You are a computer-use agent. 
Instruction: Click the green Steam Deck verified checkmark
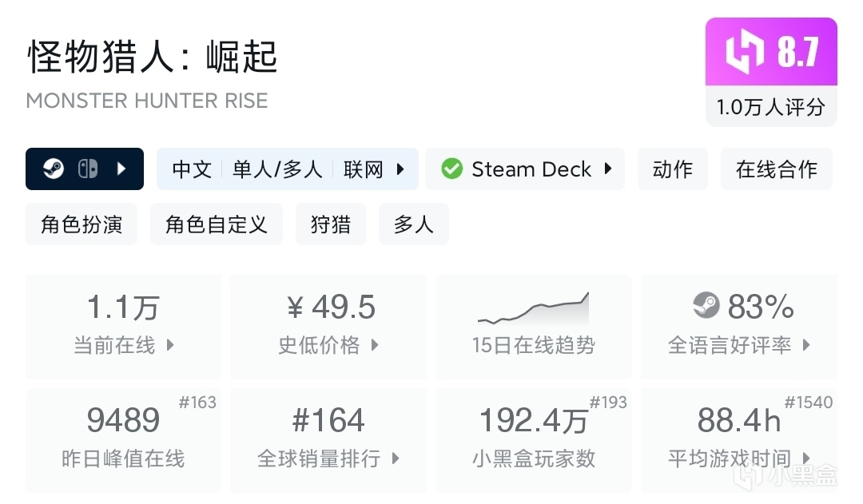(452, 169)
